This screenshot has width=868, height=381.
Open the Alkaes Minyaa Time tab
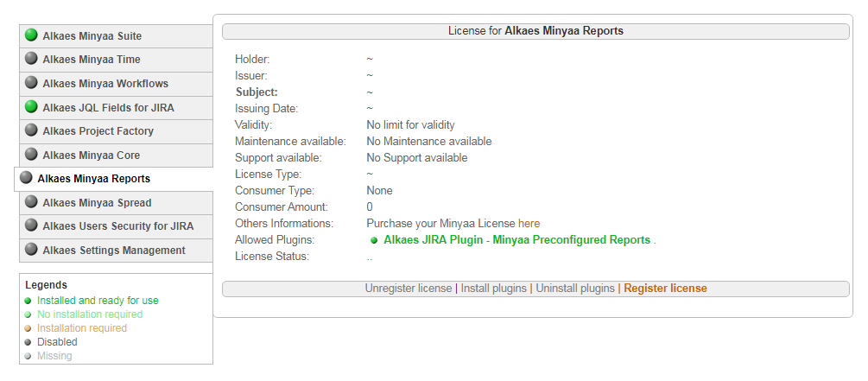(117, 60)
